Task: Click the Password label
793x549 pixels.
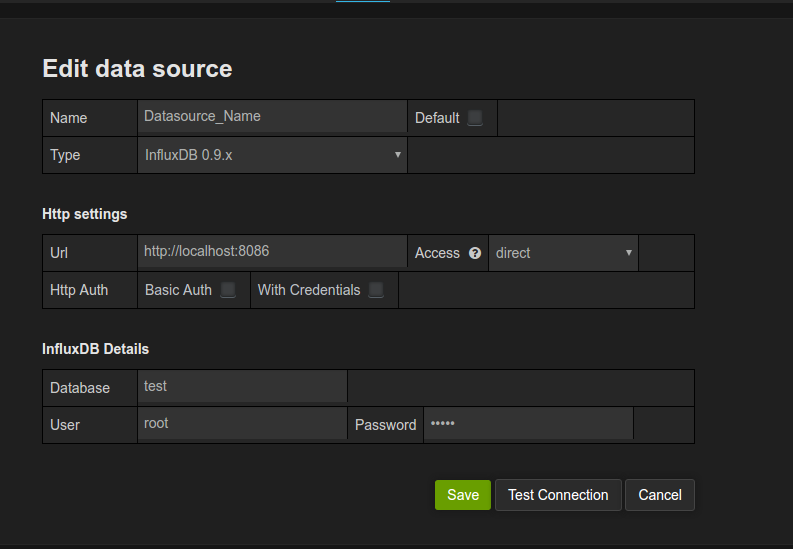Action: click(x=385, y=425)
